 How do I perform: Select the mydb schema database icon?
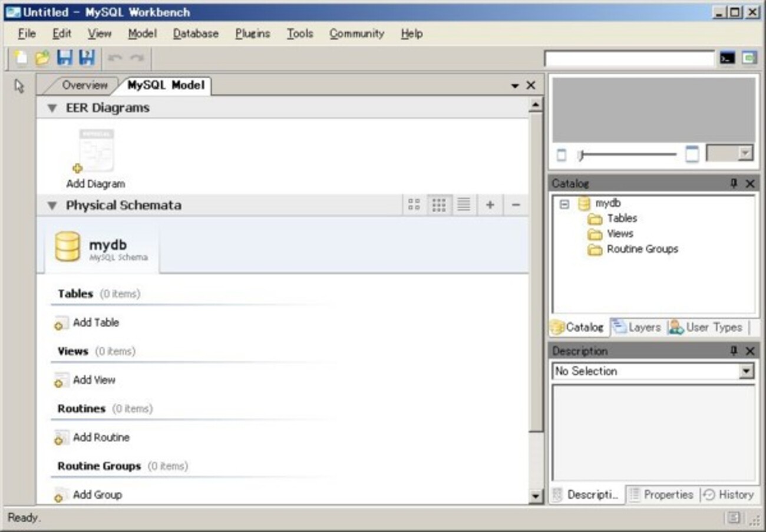pos(68,246)
